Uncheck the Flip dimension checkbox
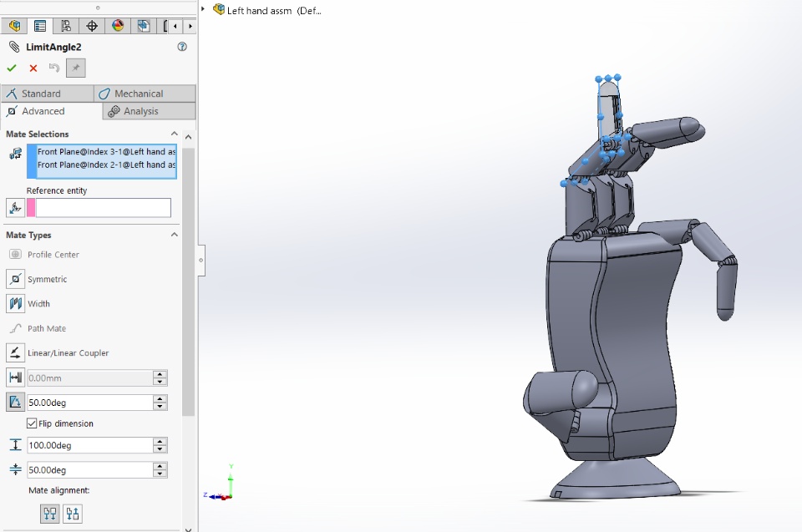The image size is (802, 532). coord(32,423)
